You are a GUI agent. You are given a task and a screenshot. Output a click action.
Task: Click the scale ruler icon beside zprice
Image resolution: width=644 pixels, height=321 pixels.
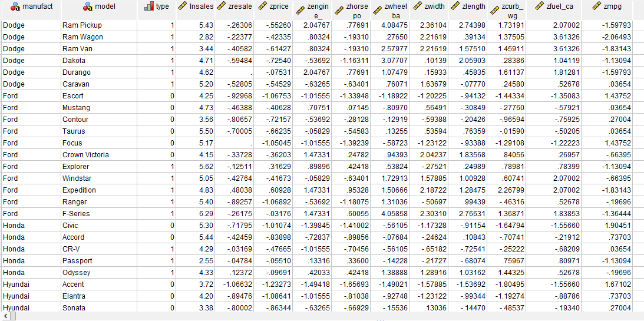click(261, 6)
